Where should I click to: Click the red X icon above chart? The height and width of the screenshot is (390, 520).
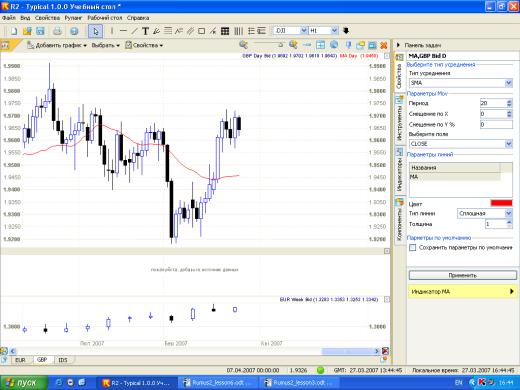point(384,45)
